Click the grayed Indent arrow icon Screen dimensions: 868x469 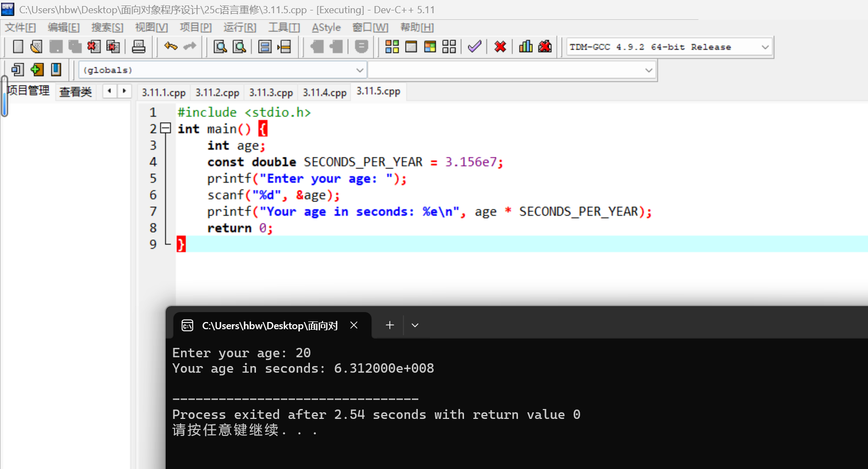tap(336, 47)
